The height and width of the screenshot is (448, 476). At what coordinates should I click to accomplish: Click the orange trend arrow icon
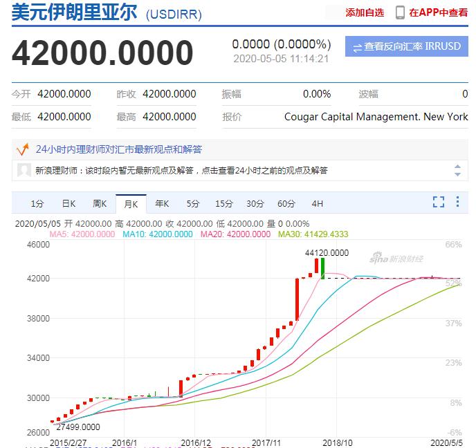click(23, 149)
